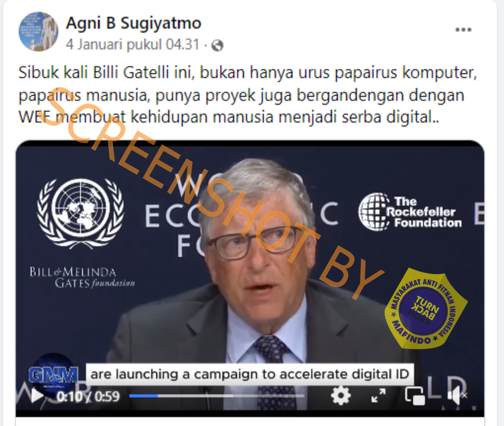This screenshot has width=504, height=426.
Task: Click the video progress bar
Action: 217,396
